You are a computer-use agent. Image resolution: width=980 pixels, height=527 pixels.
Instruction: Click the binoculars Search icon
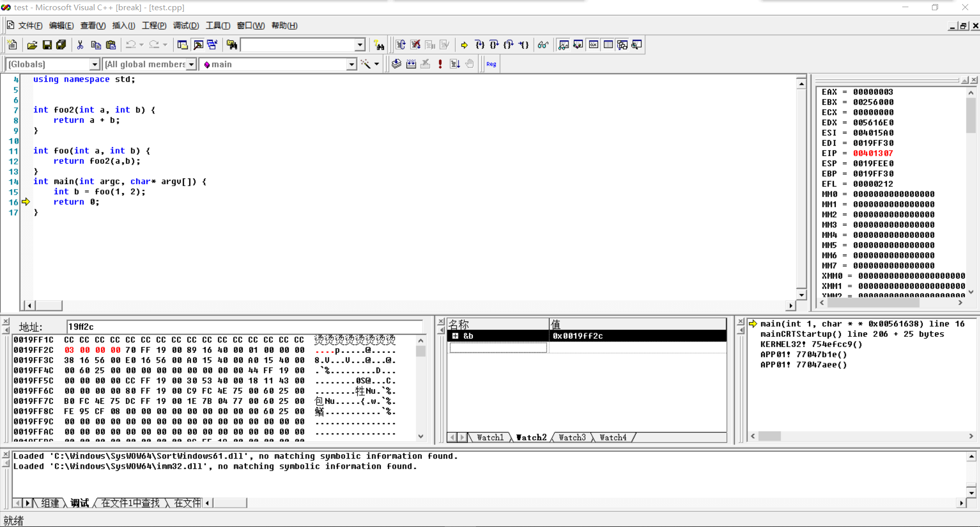point(379,45)
